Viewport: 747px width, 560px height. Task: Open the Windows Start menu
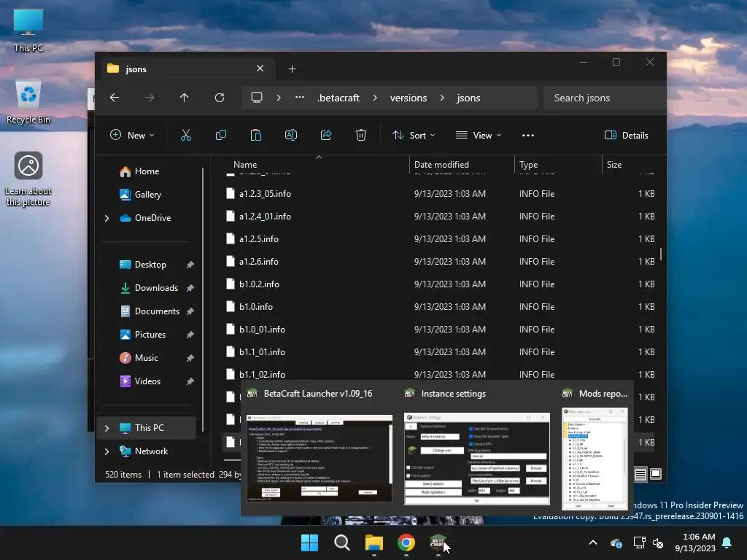(x=309, y=542)
